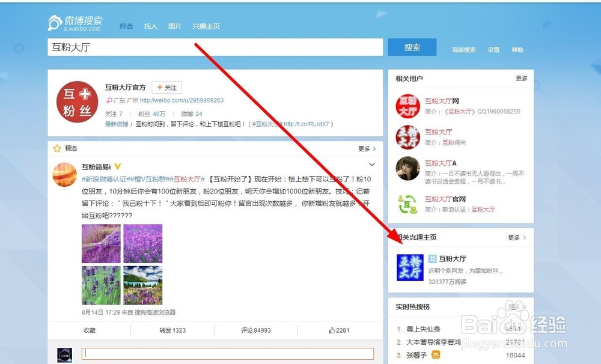
Task: Open the http://t.cn/RLrzlX7 short link
Action: (x=307, y=124)
